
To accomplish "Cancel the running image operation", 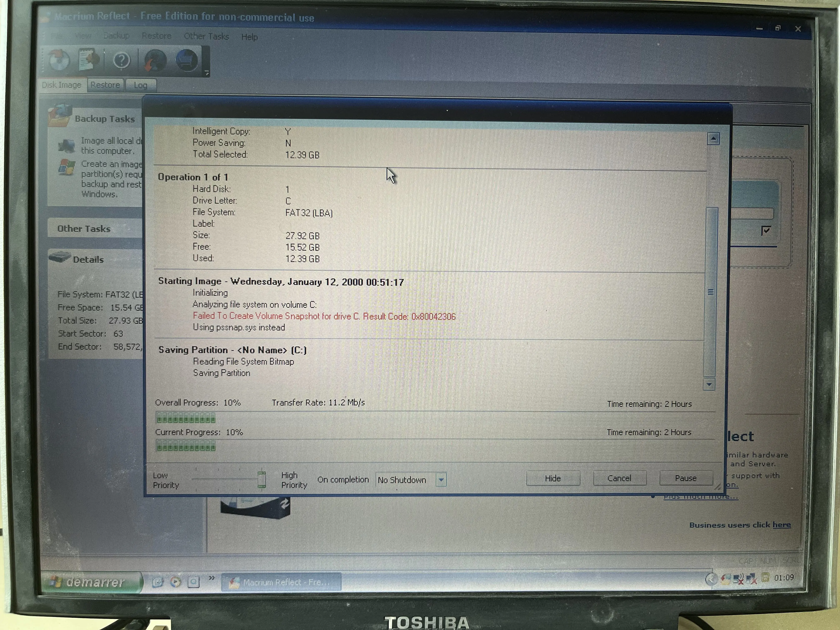I will 619,478.
